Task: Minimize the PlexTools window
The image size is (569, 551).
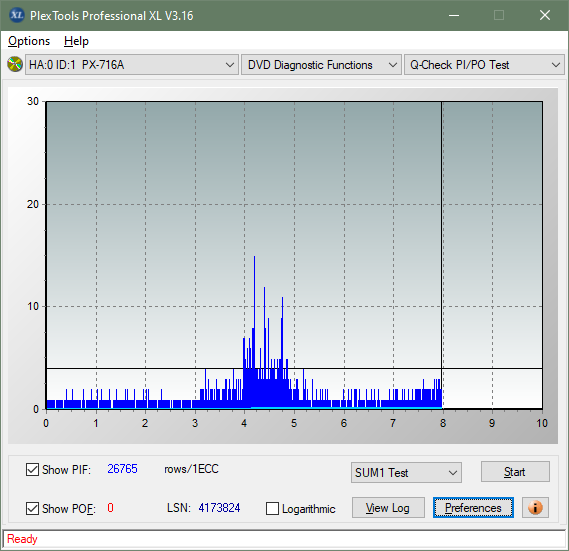Action: pos(454,15)
